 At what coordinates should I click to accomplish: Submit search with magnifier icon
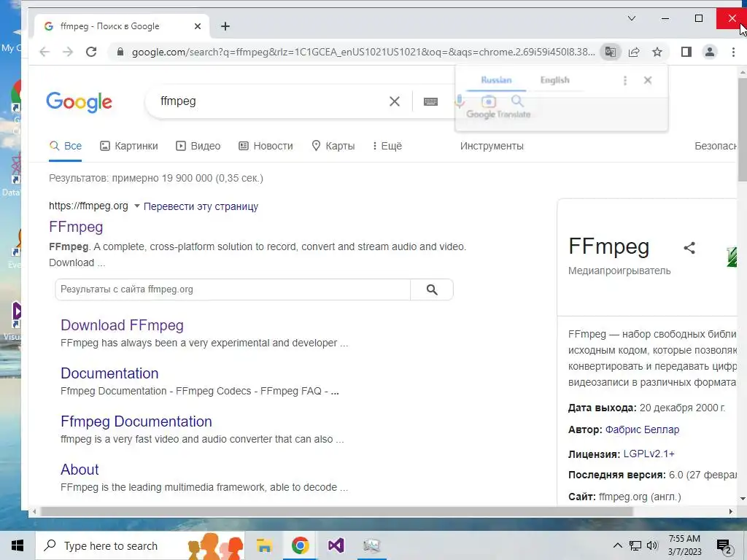coord(517,101)
